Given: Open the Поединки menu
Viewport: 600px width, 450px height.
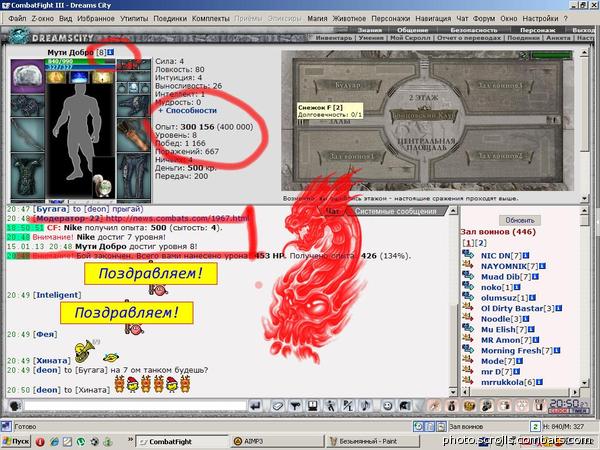Looking at the screenshot, I should [x=170, y=18].
